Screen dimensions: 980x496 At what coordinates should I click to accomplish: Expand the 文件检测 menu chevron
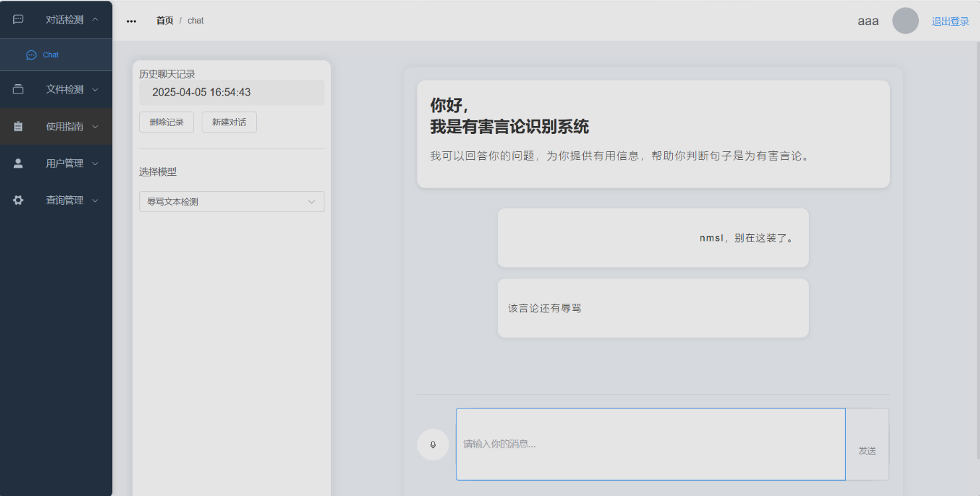pyautogui.click(x=95, y=90)
